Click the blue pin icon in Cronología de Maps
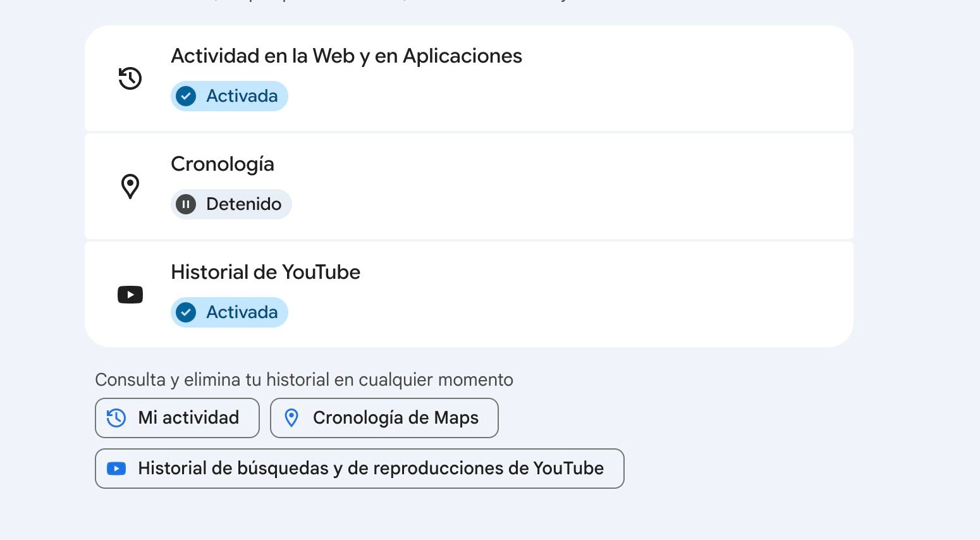This screenshot has height=540, width=980. pyautogui.click(x=291, y=418)
